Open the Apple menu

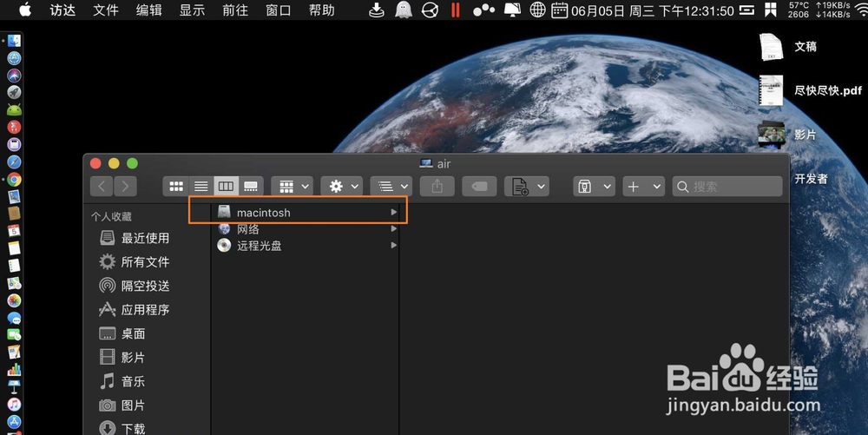point(25,10)
